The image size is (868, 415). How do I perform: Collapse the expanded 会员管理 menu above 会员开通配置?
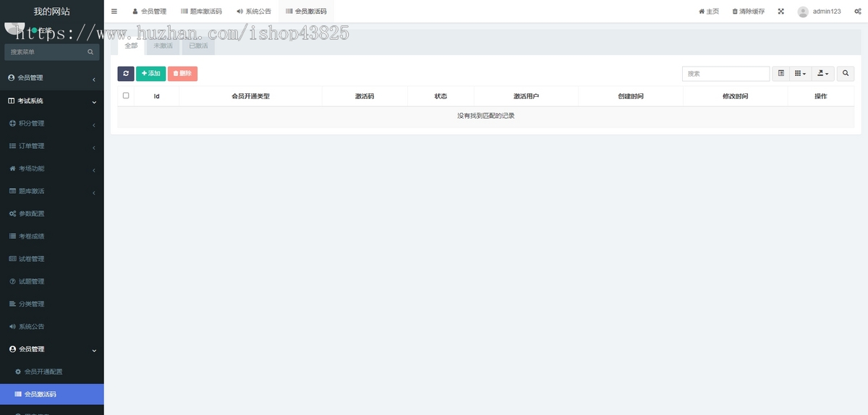(52, 349)
